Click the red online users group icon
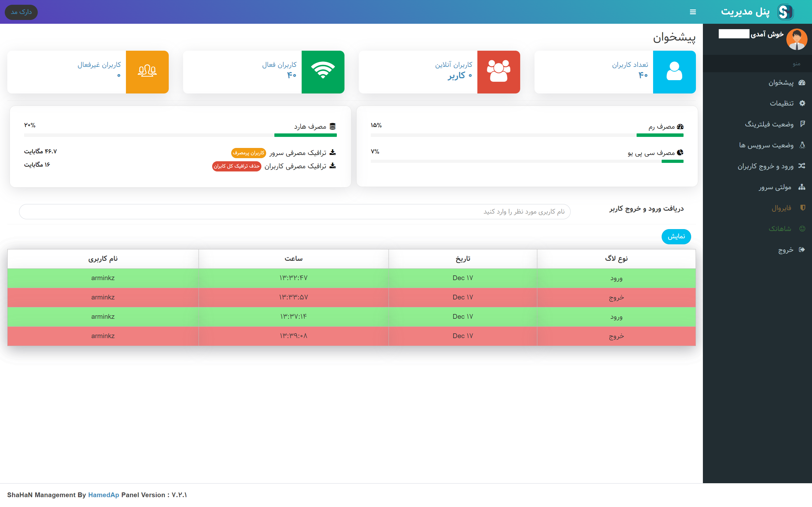This screenshot has height=507, width=812. tap(498, 72)
